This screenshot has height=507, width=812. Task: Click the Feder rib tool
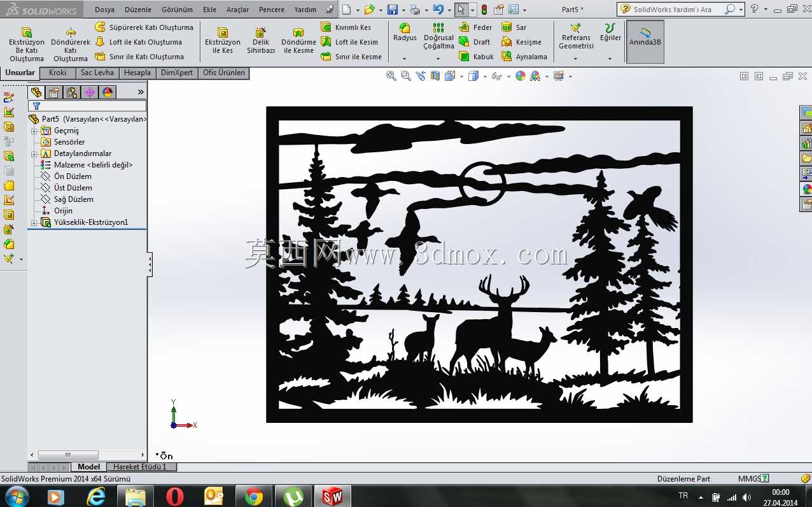[475, 27]
